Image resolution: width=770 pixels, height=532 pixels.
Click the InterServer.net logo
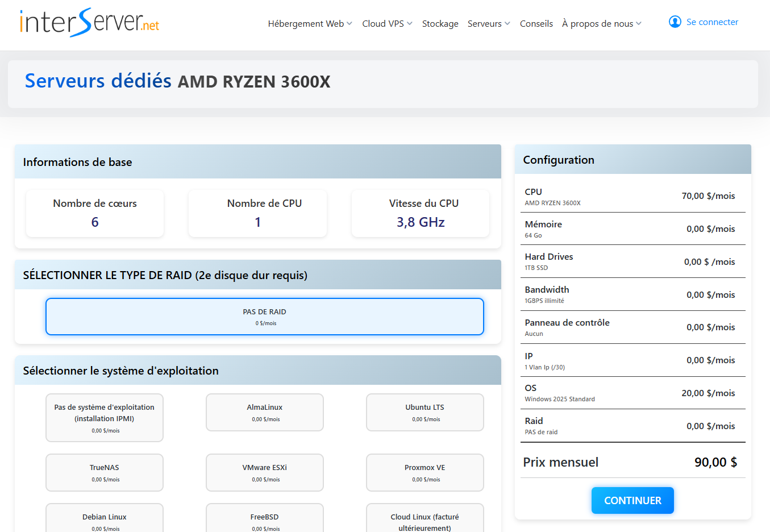(90, 23)
